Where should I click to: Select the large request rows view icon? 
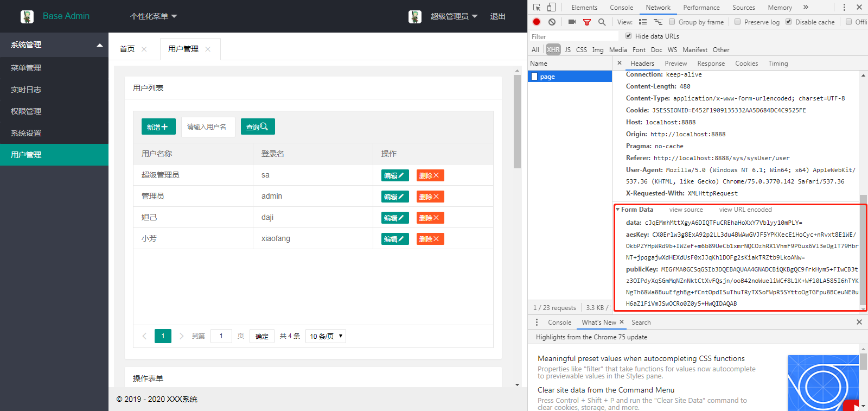643,22
